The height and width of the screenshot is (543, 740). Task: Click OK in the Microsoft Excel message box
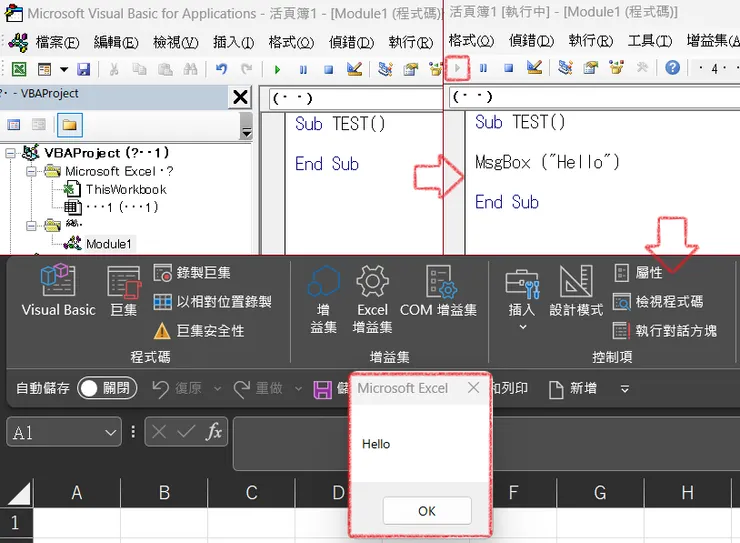(x=427, y=511)
